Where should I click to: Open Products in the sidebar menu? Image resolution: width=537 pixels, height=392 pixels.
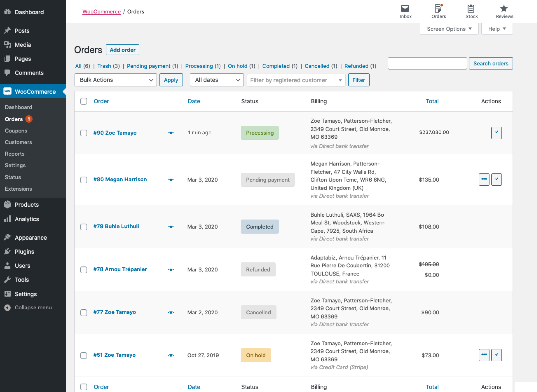point(27,204)
